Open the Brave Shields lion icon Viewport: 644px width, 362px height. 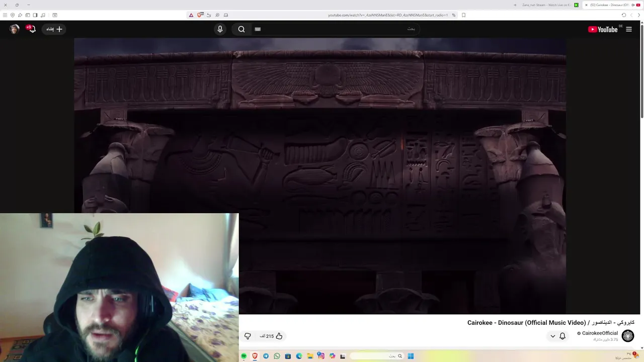pos(200,15)
